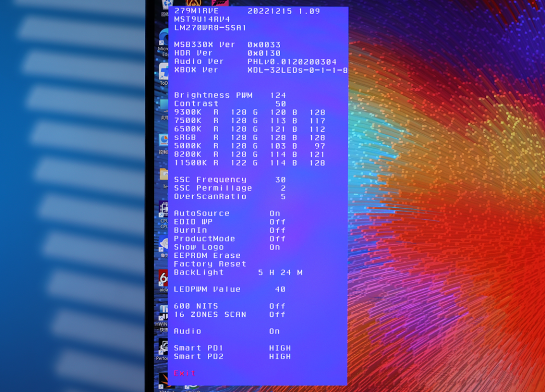Select the BackLight hours row
Image resolution: width=545 pixels, height=392 pixels.
coord(238,272)
